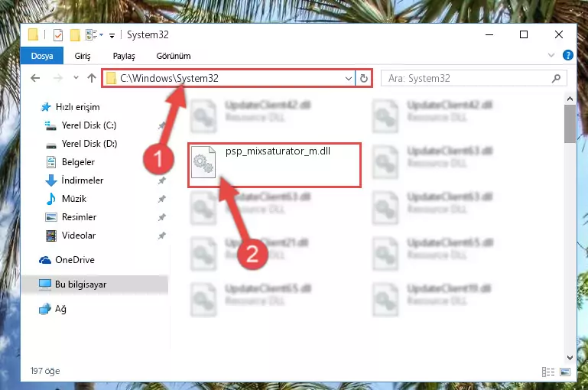Viewport: 588px width, 390px height.
Task: Open the Görünüm ribbon tab
Action: pos(174,56)
